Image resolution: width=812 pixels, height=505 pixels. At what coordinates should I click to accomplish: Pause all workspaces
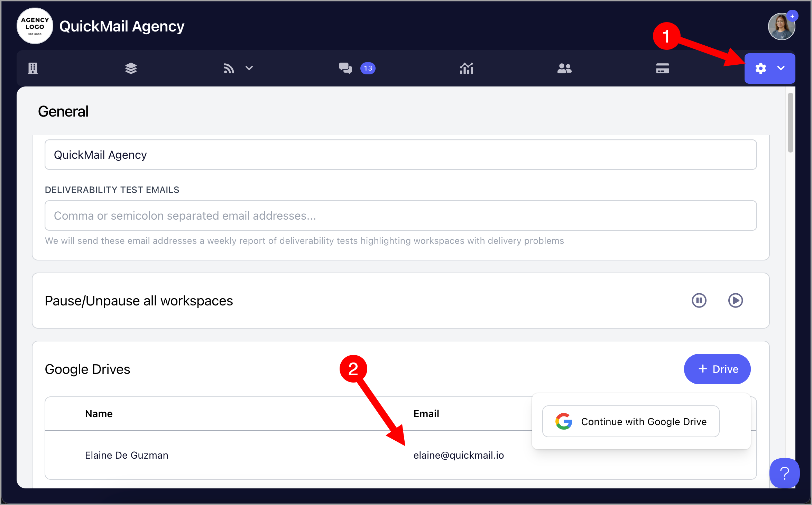[x=699, y=300]
